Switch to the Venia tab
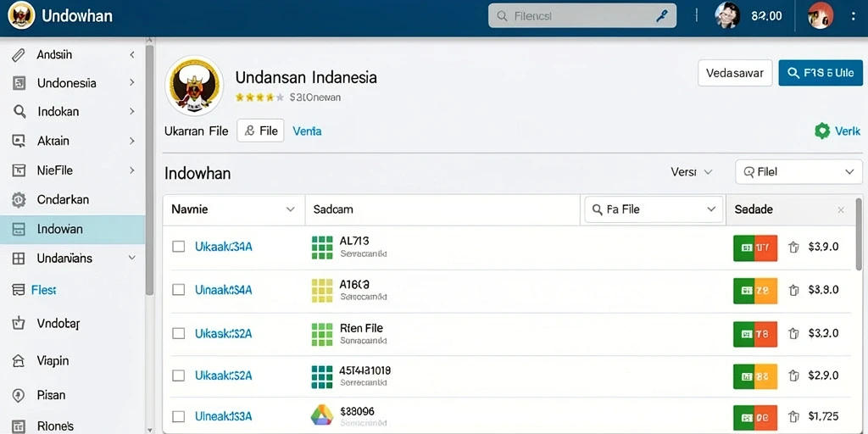This screenshot has width=868, height=434. [307, 131]
